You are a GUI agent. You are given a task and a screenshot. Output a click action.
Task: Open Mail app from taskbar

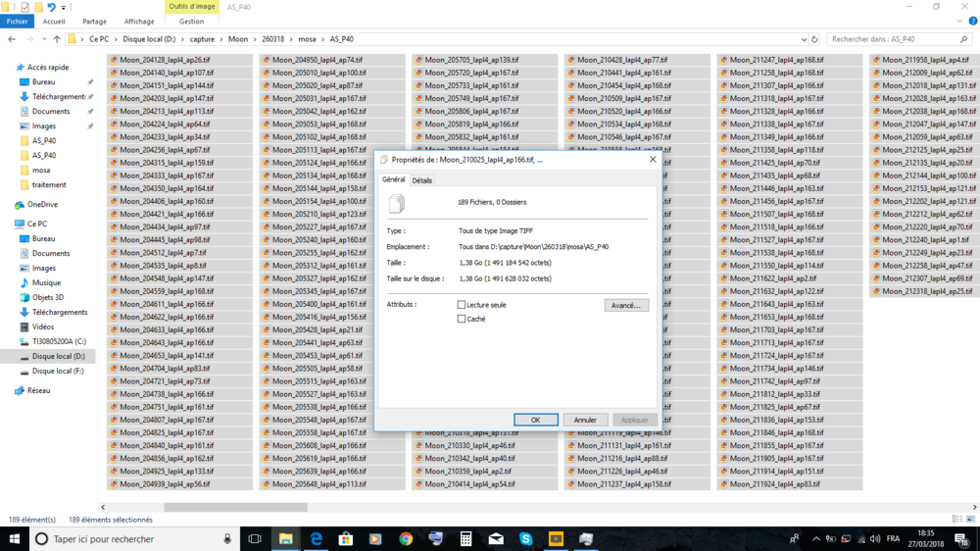click(x=496, y=538)
